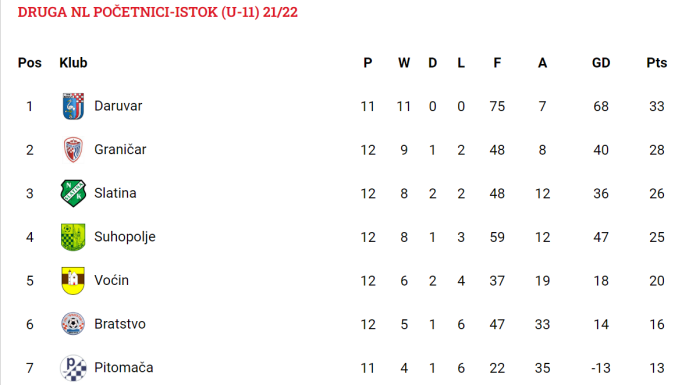
Task: Click the Daruvar club crest icon
Action: pos(73,106)
